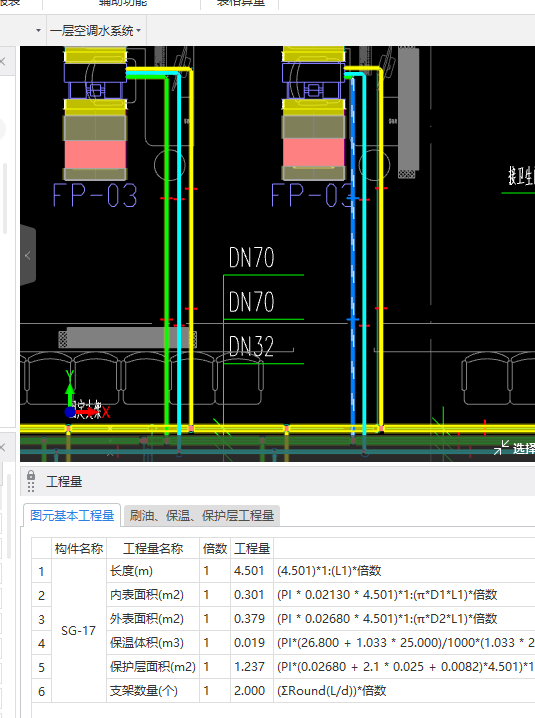Viewport: 535px width, 718px height.
Task: Click the (ΣRound(L/d))*倍数 formula cell
Action: coord(404,691)
